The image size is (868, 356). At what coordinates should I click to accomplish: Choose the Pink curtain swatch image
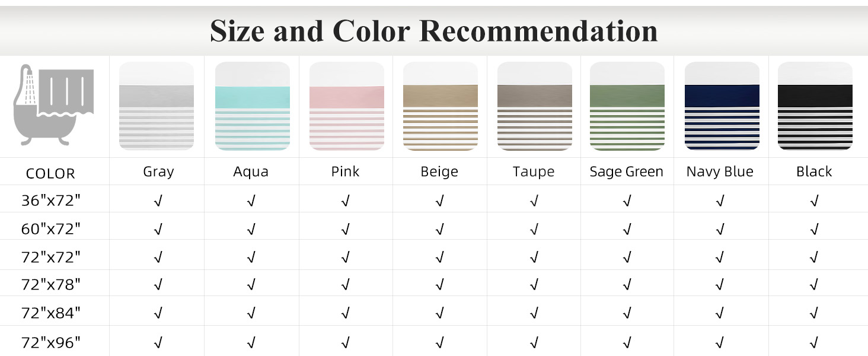pyautogui.click(x=346, y=106)
